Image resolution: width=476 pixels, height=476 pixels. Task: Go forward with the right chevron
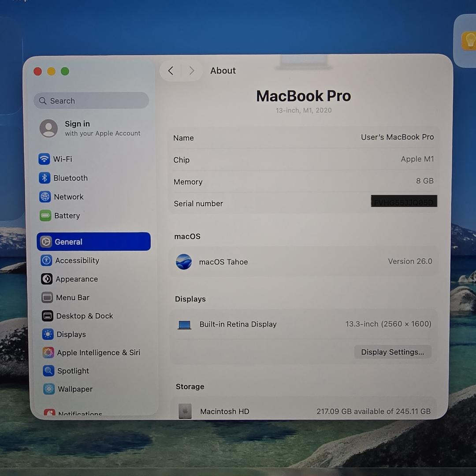click(192, 71)
